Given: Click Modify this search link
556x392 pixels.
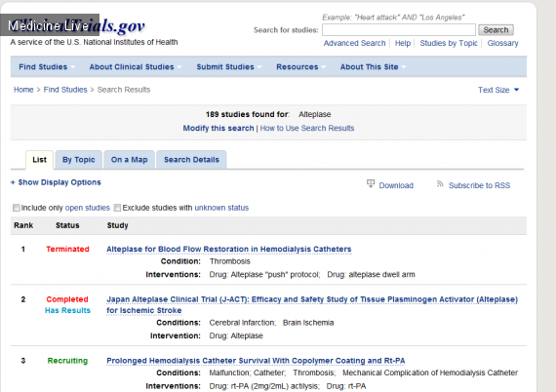Looking at the screenshot, I should (218, 129).
